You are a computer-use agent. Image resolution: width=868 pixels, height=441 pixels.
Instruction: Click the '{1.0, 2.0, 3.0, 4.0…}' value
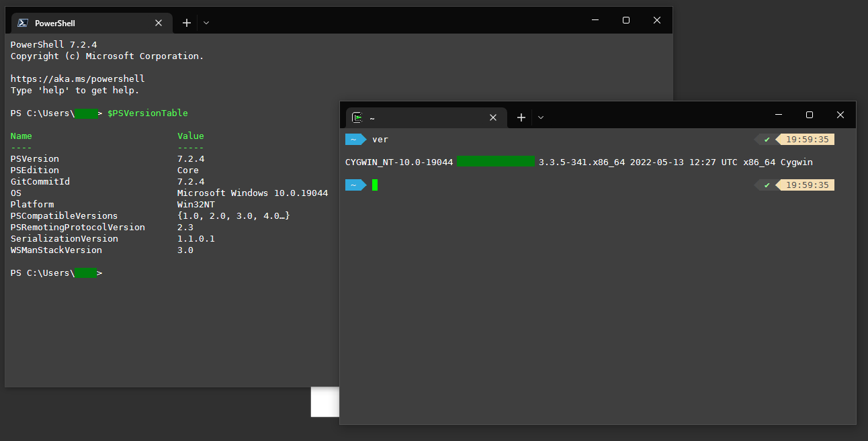tap(234, 215)
